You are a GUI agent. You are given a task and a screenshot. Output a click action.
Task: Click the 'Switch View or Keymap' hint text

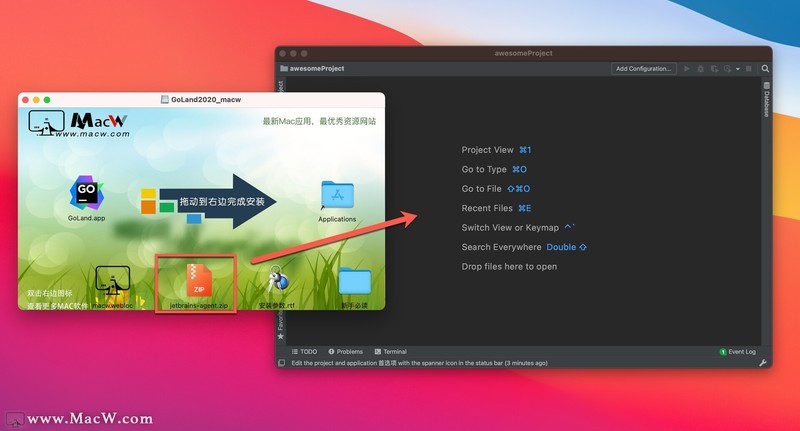point(510,227)
